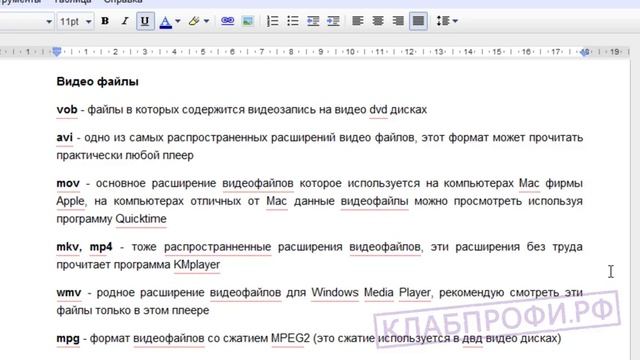Click 'dvd' in the vob line
The height and width of the screenshot is (360, 640).
coord(378,109)
